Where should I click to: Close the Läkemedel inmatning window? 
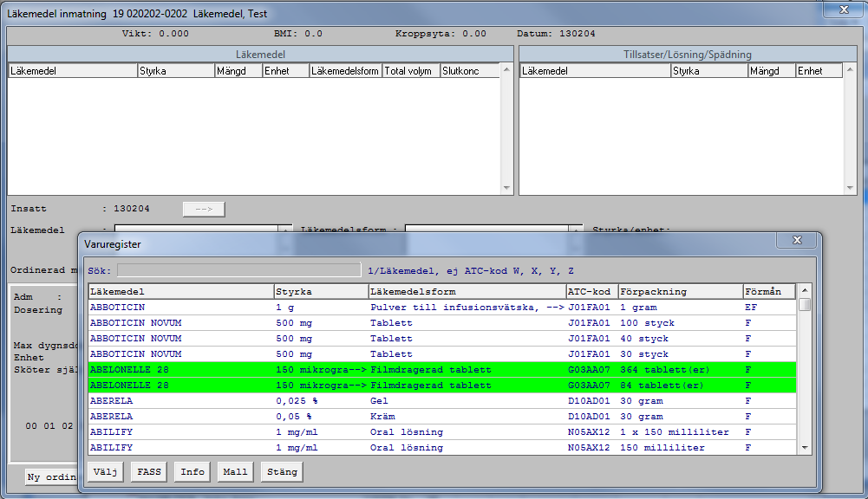(844, 10)
